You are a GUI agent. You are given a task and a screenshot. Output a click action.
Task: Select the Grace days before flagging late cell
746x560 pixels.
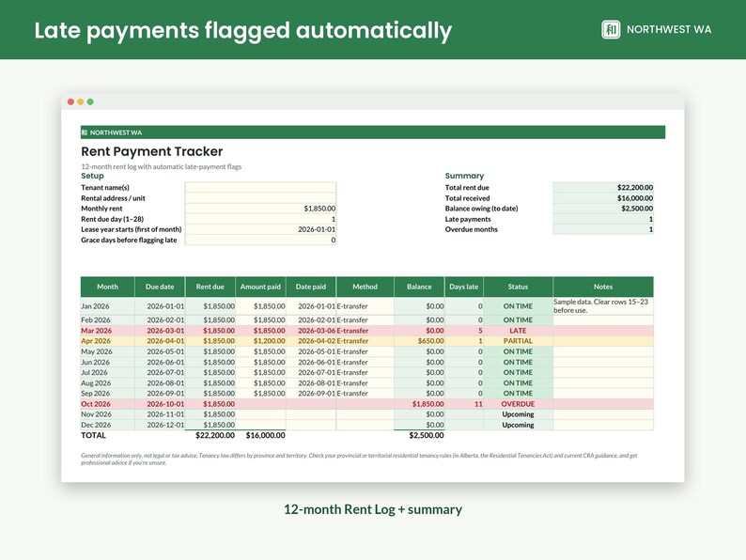click(x=260, y=240)
